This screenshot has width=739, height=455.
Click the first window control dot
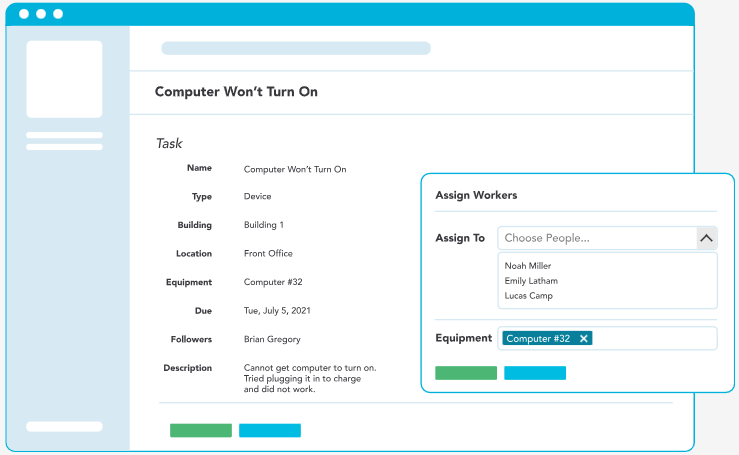click(x=24, y=14)
